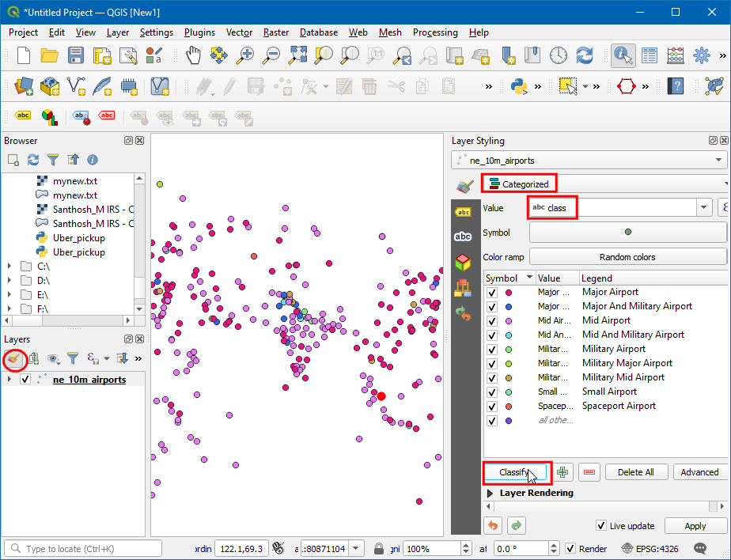This screenshot has height=560, width=731.
Task: Click the Random colors color ramp
Action: coord(627,257)
